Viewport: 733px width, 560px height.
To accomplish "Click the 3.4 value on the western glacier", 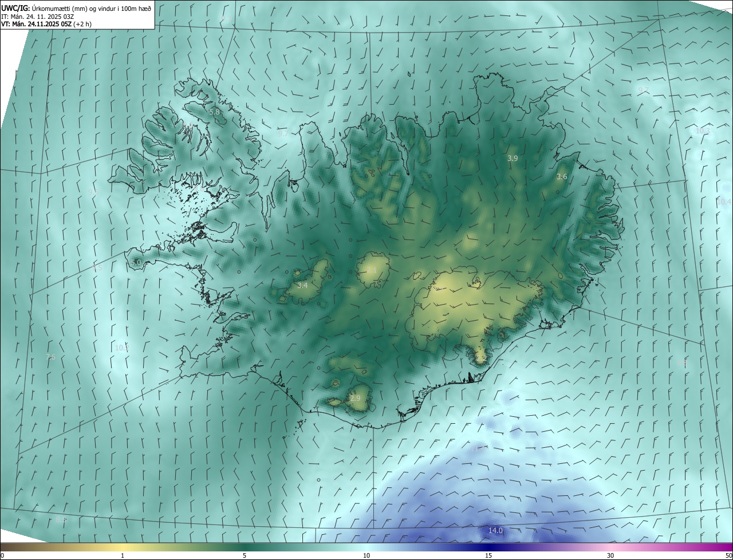I will (x=302, y=285).
